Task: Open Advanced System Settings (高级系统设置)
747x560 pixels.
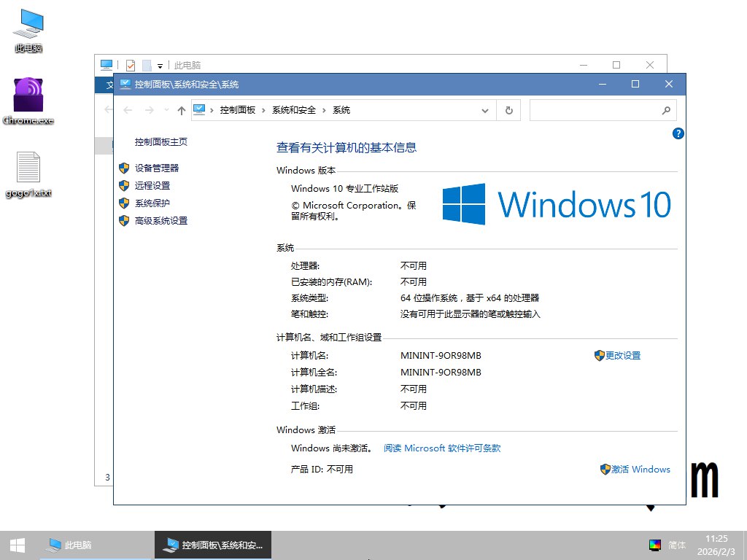Action: pos(160,220)
